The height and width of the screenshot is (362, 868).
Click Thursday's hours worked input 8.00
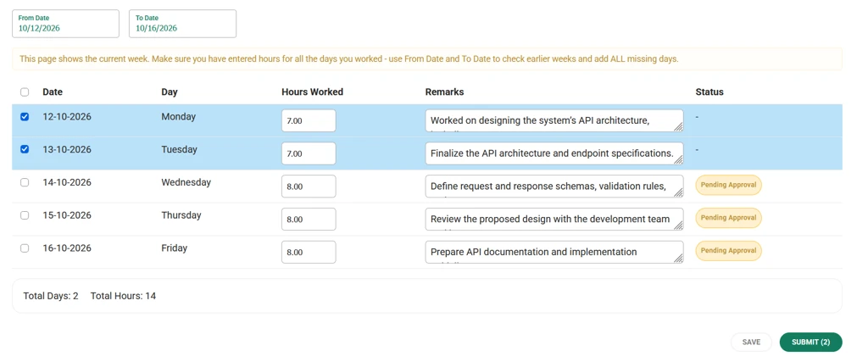click(x=309, y=220)
